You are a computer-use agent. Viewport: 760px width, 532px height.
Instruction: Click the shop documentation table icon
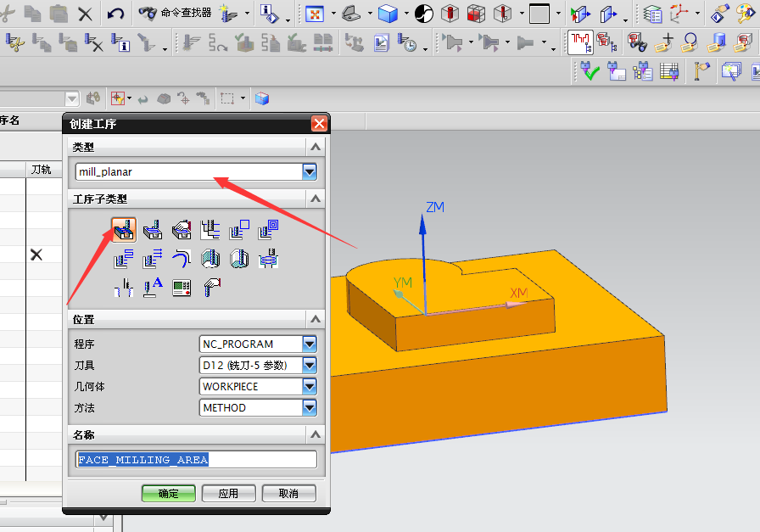pos(669,72)
